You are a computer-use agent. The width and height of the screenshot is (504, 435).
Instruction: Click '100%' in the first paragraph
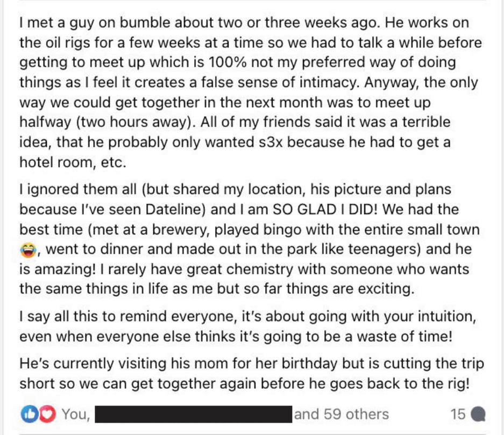pos(228,62)
